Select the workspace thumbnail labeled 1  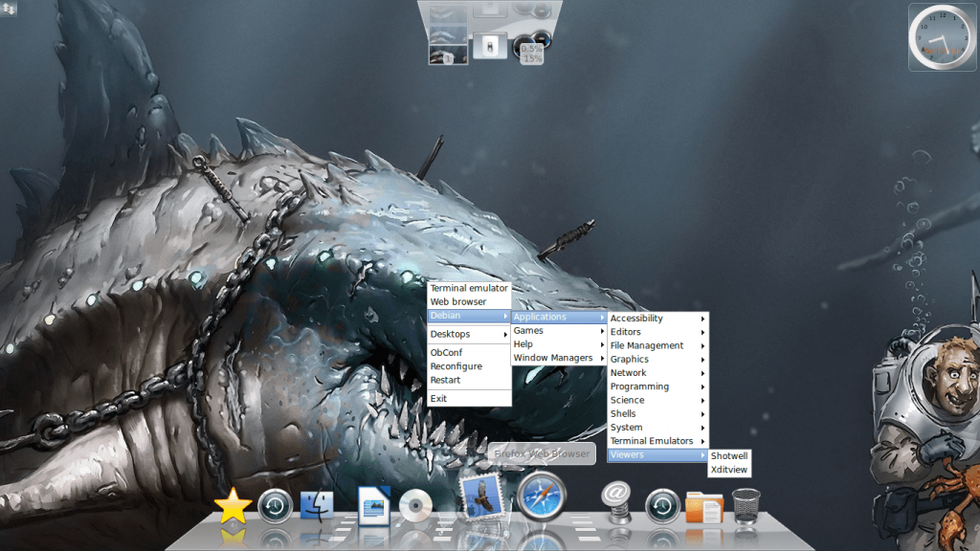pos(448,55)
